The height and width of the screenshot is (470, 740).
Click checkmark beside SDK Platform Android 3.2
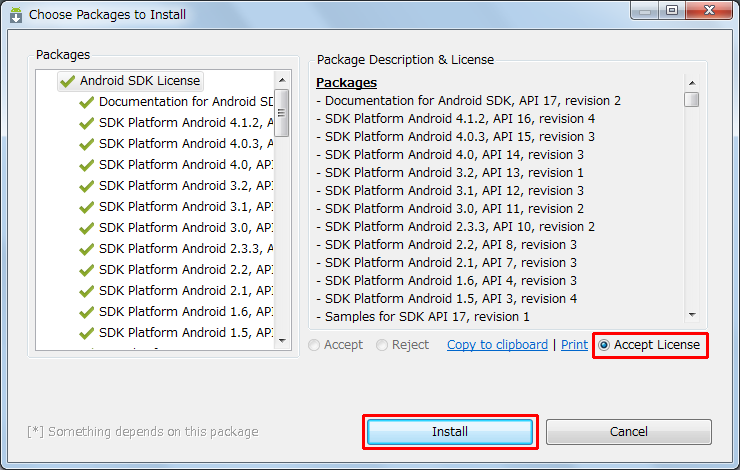point(86,186)
